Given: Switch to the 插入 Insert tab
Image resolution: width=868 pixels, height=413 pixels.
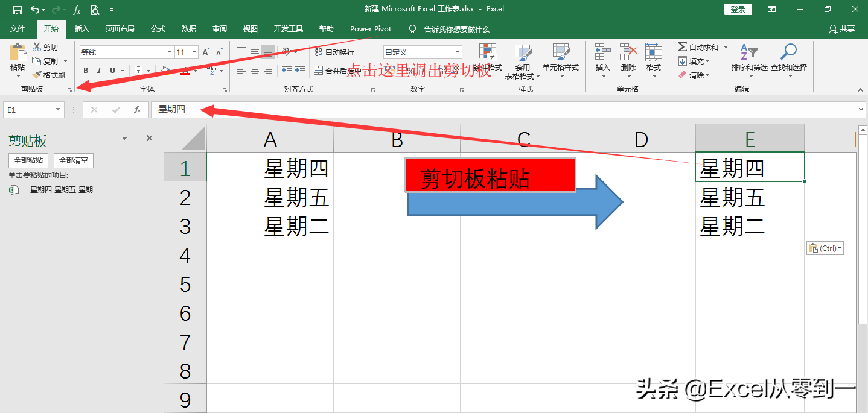Looking at the screenshot, I should pos(81,29).
